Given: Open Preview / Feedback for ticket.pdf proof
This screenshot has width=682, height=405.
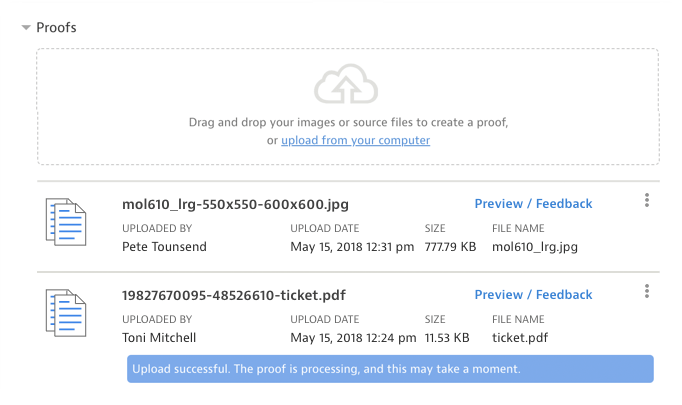Looking at the screenshot, I should pyautogui.click(x=533, y=295).
